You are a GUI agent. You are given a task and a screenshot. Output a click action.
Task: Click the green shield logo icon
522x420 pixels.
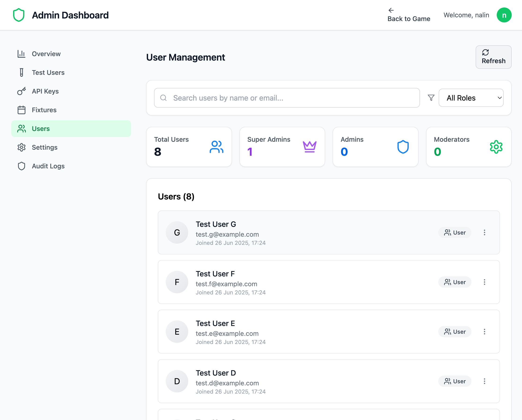(x=19, y=15)
